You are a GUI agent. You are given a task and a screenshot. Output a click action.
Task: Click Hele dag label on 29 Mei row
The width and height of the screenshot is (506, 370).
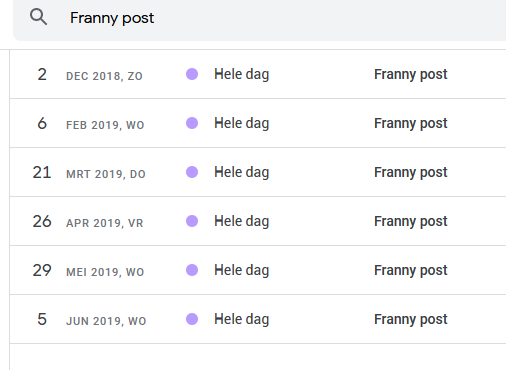click(x=242, y=270)
